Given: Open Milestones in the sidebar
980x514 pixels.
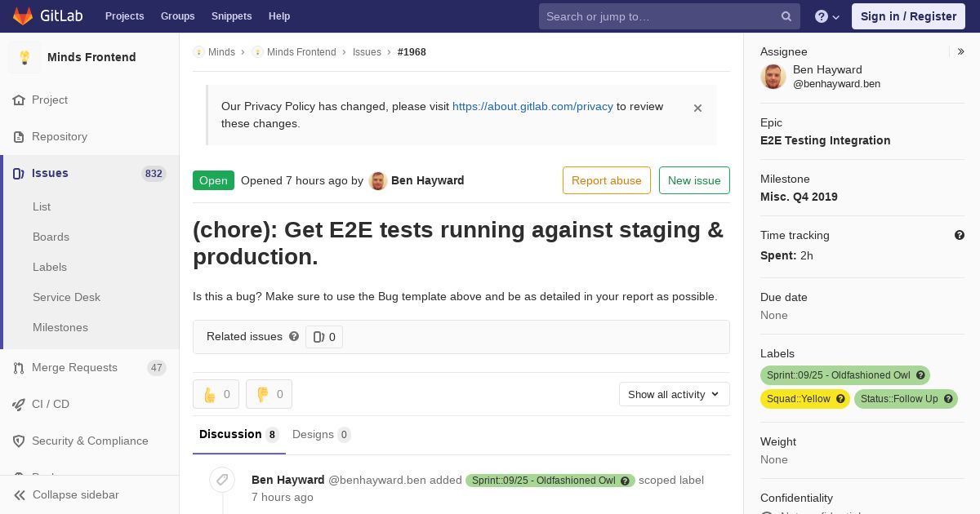Looking at the screenshot, I should click(x=60, y=327).
